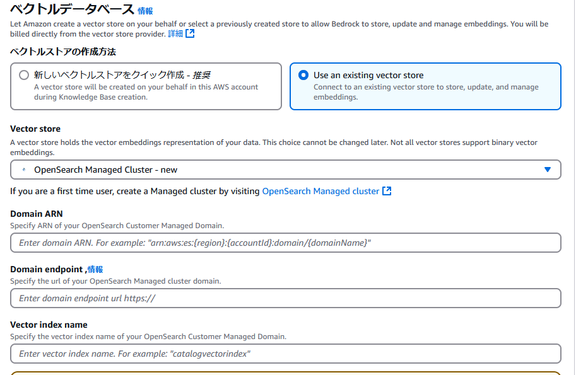588x375 pixels.
Task: Open the OpenSearch Managed cluster link
Action: [x=320, y=191]
